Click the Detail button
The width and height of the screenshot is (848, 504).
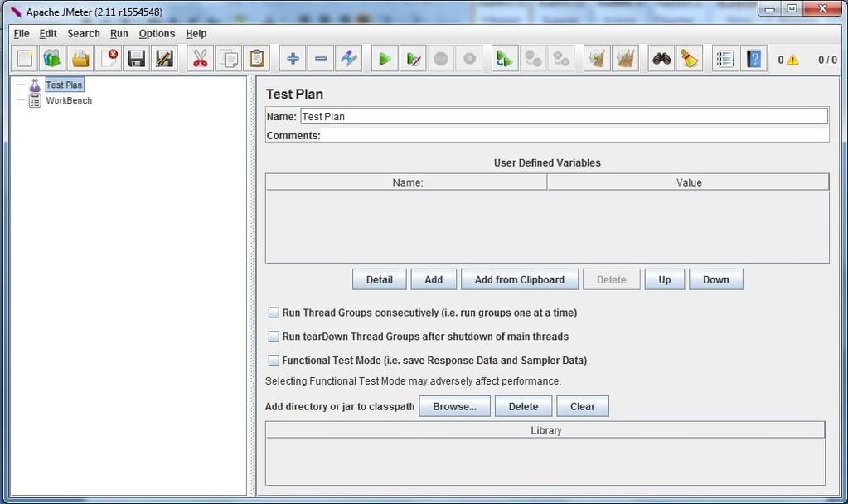point(380,279)
